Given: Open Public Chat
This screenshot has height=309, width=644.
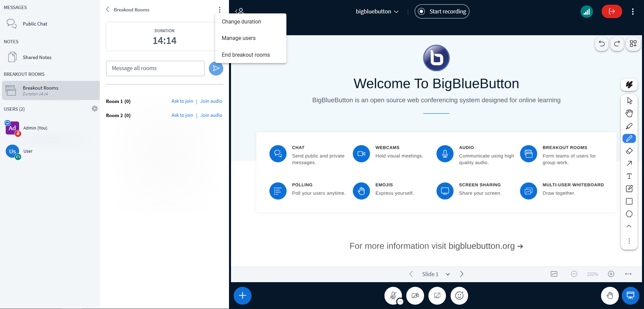Looking at the screenshot, I should tap(51, 24).
